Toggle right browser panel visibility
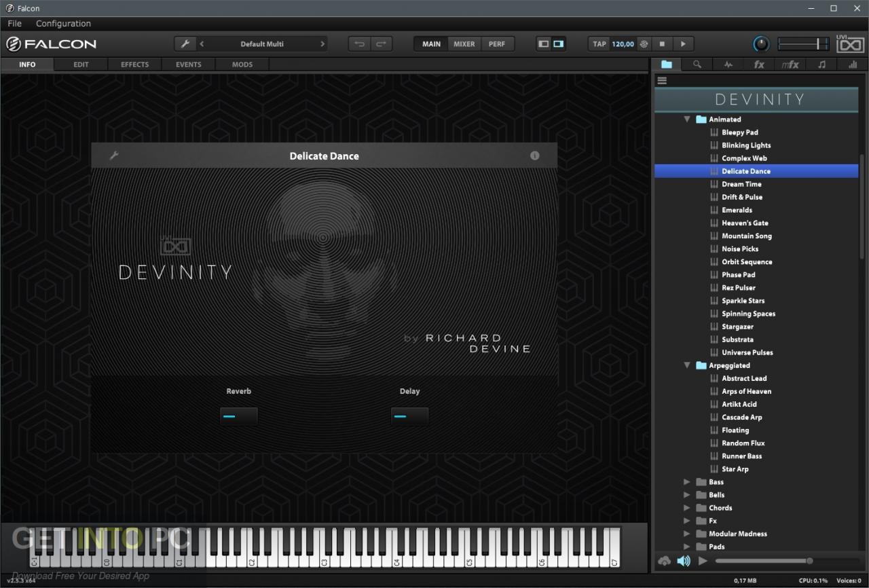This screenshot has width=869, height=588. [558, 44]
